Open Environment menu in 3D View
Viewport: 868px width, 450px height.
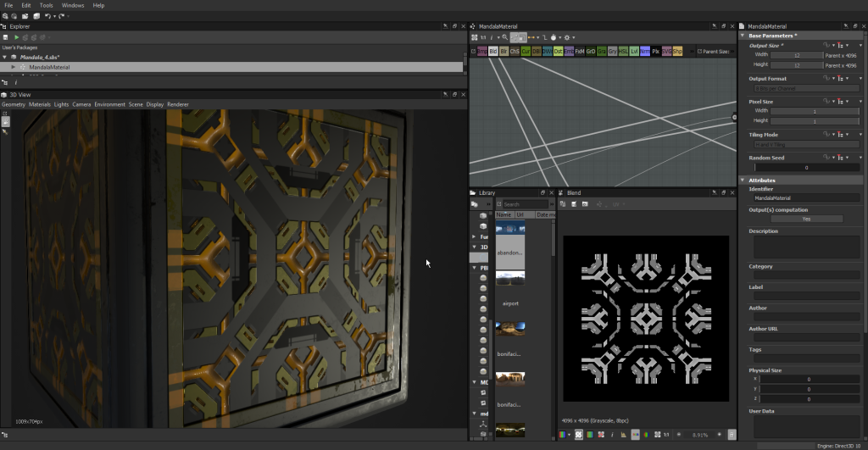(109, 104)
